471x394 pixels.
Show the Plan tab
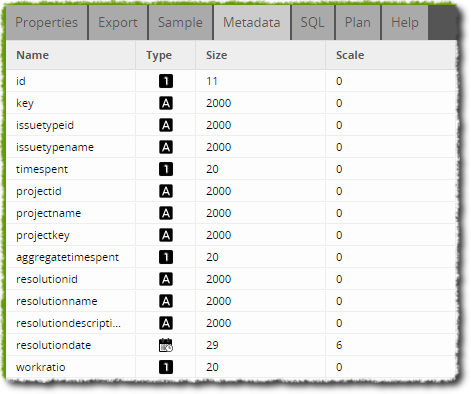pos(358,23)
